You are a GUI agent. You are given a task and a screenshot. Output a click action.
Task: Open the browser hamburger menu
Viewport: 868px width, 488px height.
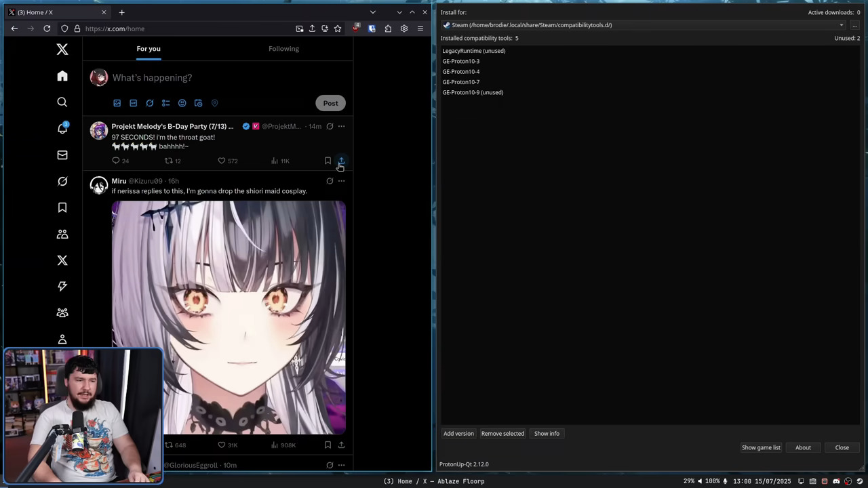pyautogui.click(x=420, y=28)
